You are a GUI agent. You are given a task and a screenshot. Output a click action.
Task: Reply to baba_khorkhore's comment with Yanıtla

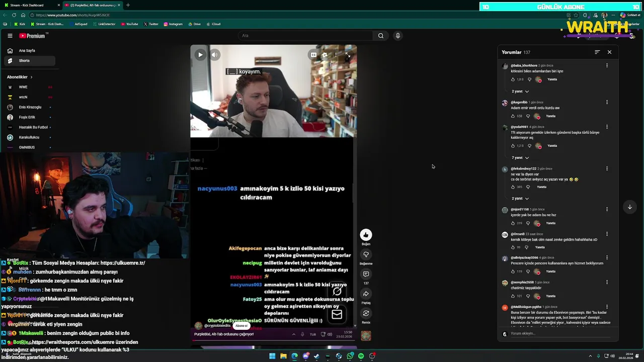pos(552,79)
